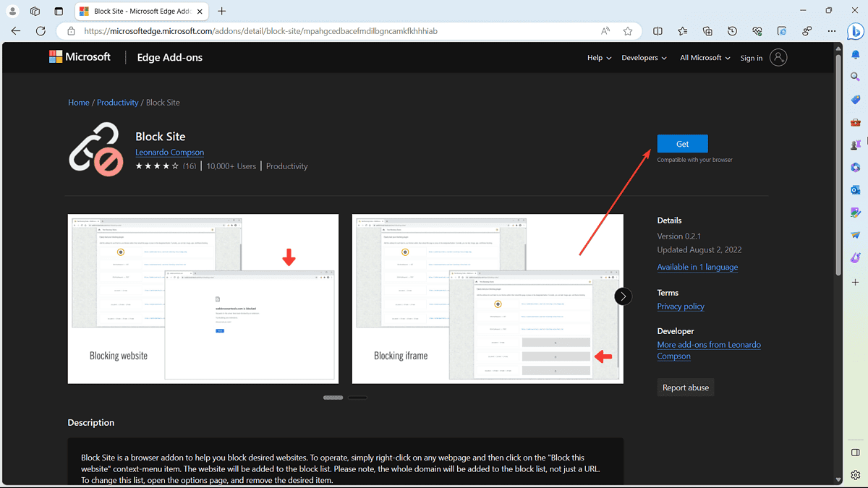Select the second screenshot pagination dot

click(x=358, y=397)
